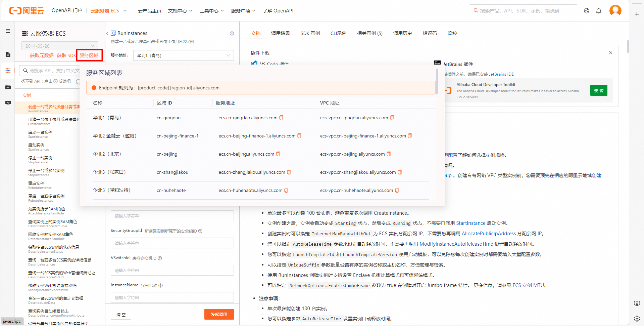Open the monitor icon in the left rail

pyautogui.click(x=8, y=103)
